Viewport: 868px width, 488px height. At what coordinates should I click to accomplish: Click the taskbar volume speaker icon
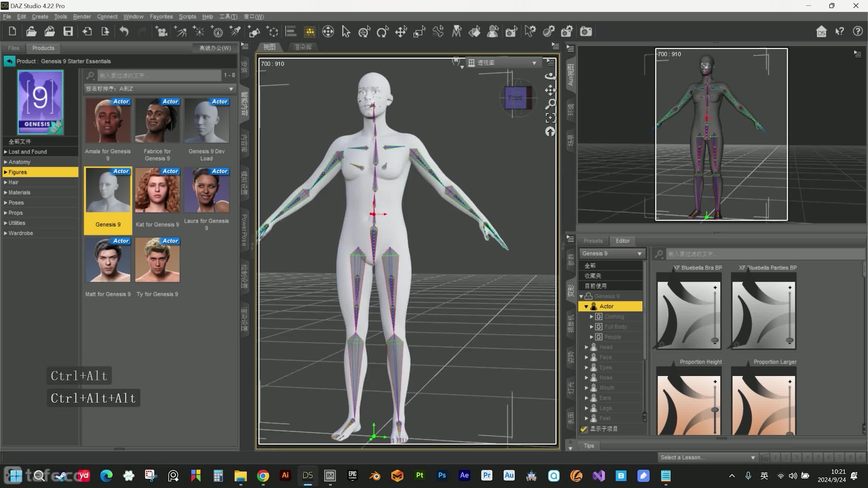tap(792, 476)
